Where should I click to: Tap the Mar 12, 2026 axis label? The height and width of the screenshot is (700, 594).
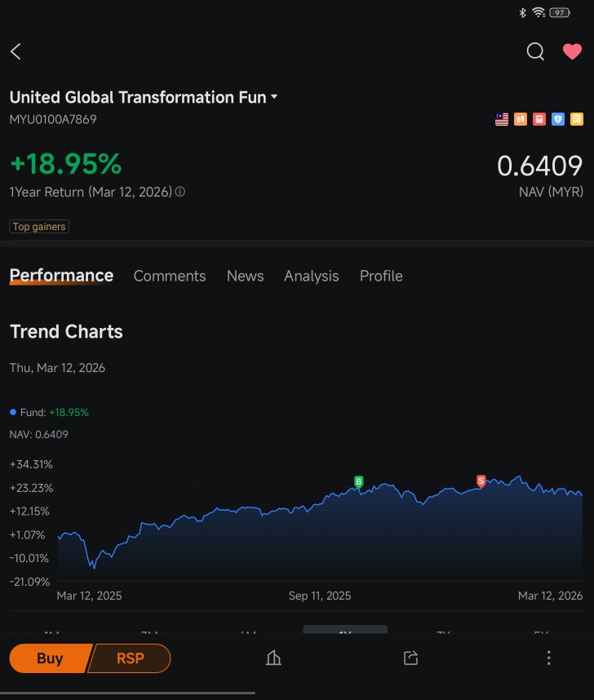point(550,596)
